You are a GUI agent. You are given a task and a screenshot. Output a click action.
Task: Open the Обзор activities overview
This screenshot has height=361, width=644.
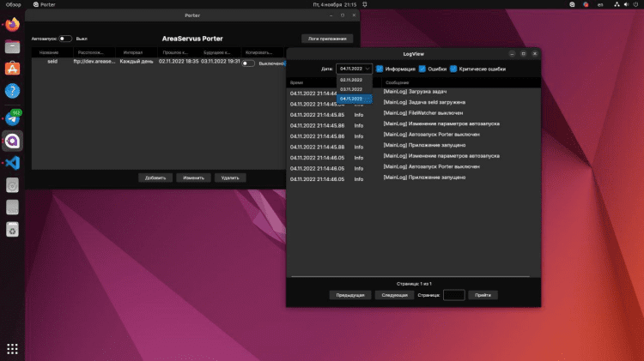(x=13, y=4)
